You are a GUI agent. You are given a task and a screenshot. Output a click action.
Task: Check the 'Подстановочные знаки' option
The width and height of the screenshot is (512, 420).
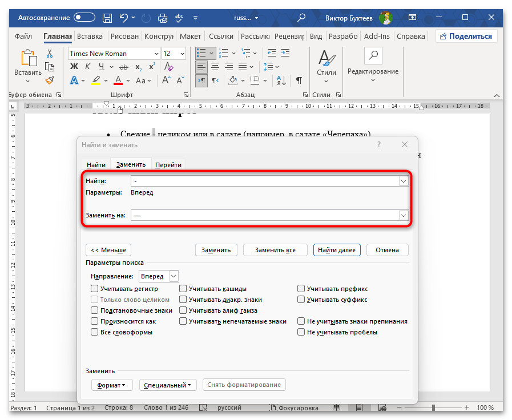[95, 310]
